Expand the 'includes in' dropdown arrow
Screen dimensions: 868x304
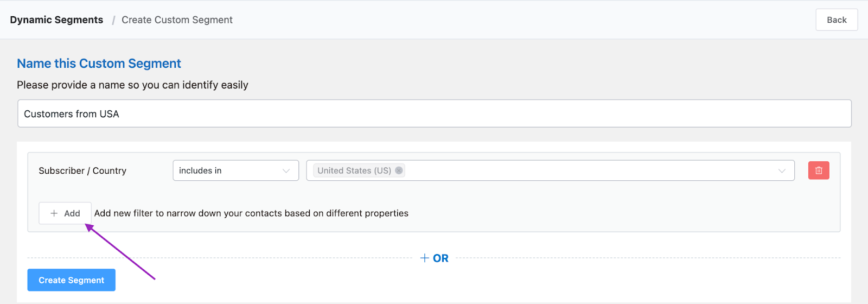tap(286, 170)
